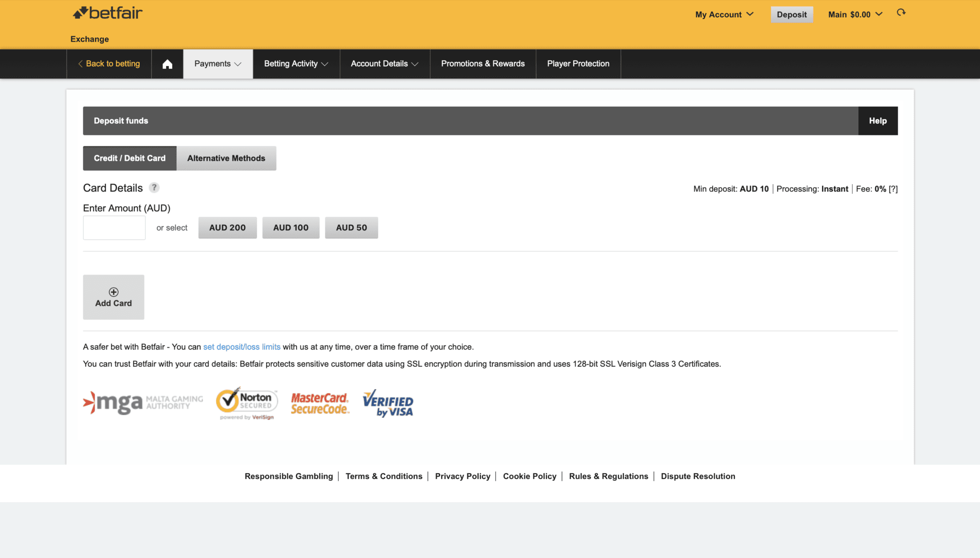Select the AUD 200 amount
Image resolution: width=980 pixels, height=558 pixels.
click(x=227, y=228)
